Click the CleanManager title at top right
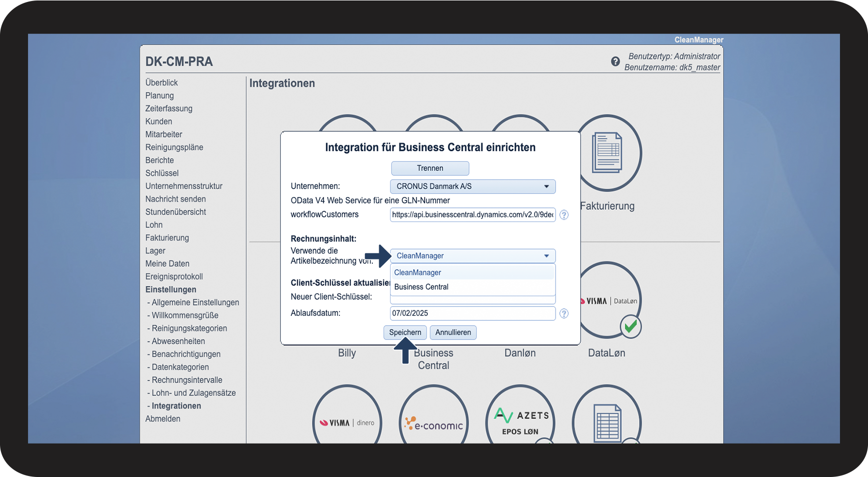This screenshot has height=477, width=868. [x=699, y=40]
